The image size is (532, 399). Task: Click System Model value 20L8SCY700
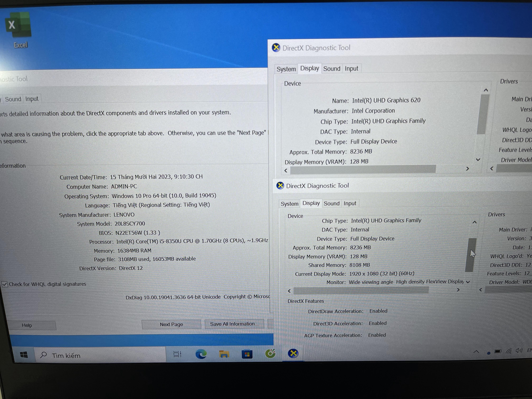click(x=130, y=224)
